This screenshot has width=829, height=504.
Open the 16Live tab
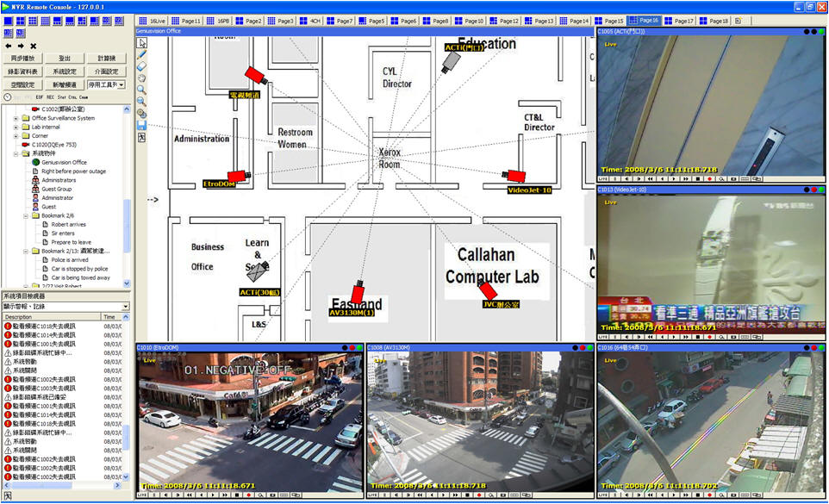tap(153, 20)
